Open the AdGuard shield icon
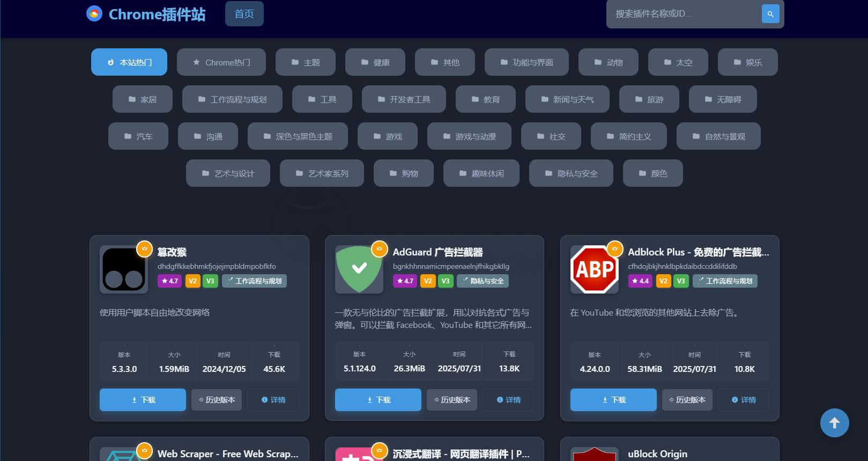The height and width of the screenshot is (461, 868). click(x=359, y=269)
